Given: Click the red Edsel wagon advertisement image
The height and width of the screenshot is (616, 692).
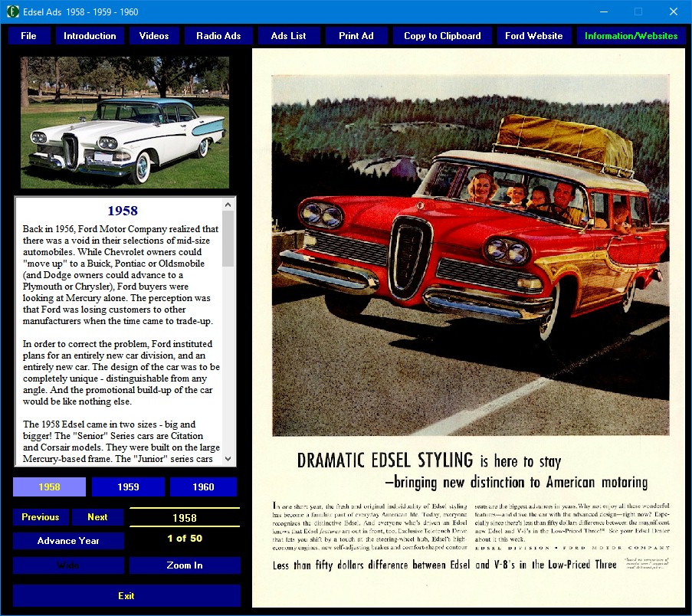Looking at the screenshot, I should click(x=471, y=255).
